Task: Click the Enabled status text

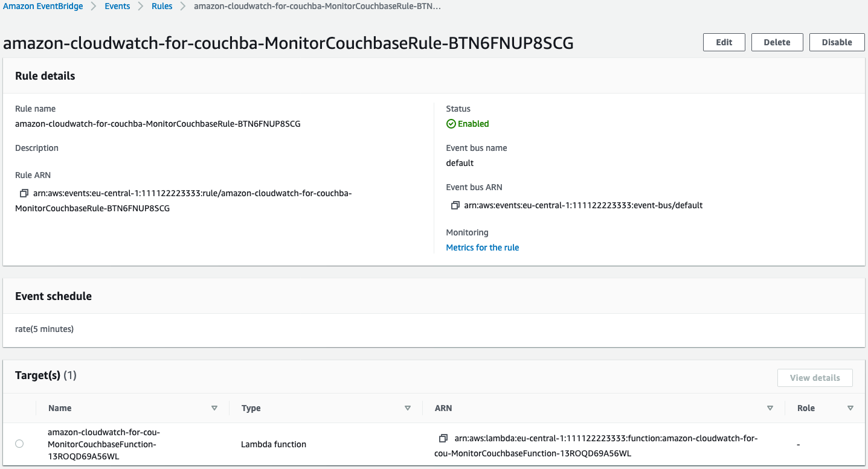Action: coord(474,124)
